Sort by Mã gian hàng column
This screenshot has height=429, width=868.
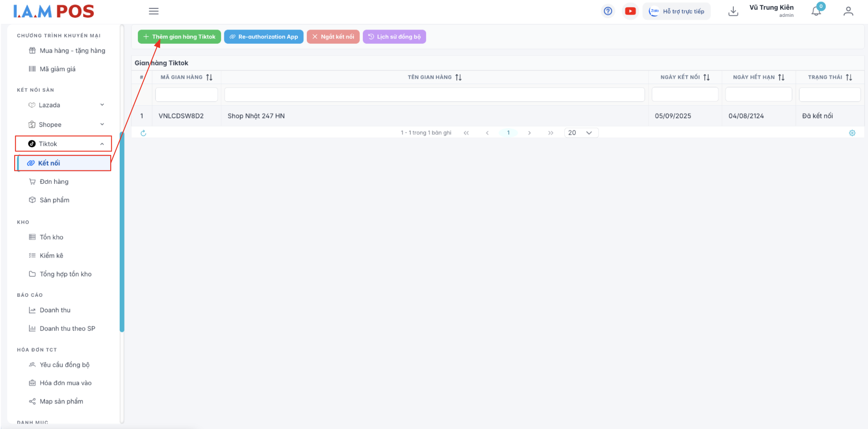point(209,77)
